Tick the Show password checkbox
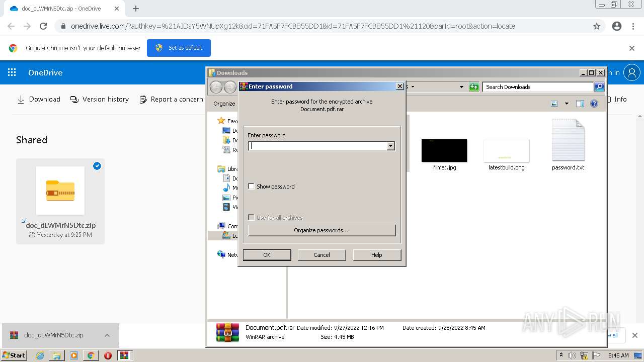Image resolution: width=644 pixels, height=362 pixels. click(252, 187)
